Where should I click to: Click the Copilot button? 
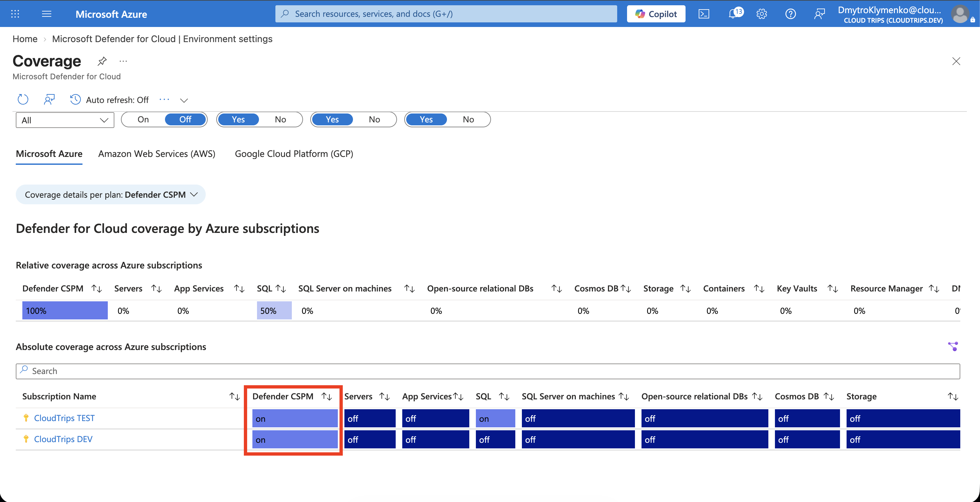(x=656, y=14)
